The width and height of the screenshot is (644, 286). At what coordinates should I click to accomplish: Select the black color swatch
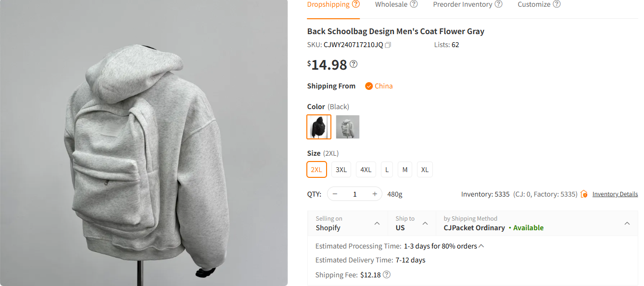pyautogui.click(x=319, y=126)
